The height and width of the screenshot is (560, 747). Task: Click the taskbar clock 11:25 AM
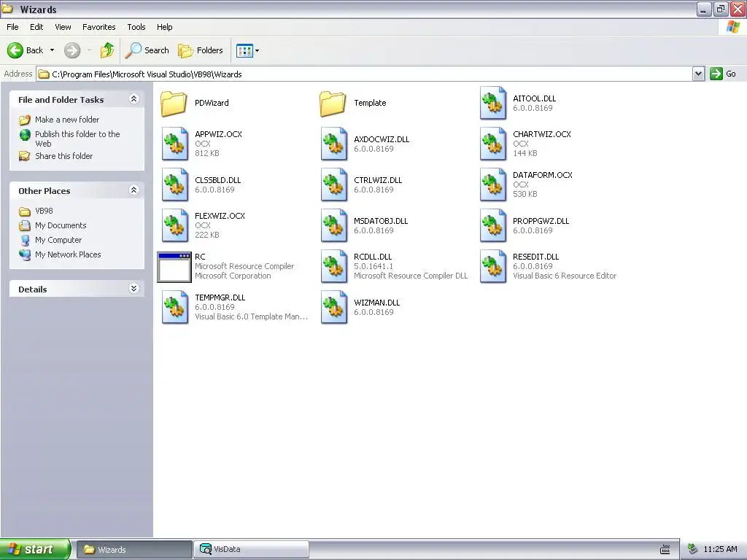point(720,549)
